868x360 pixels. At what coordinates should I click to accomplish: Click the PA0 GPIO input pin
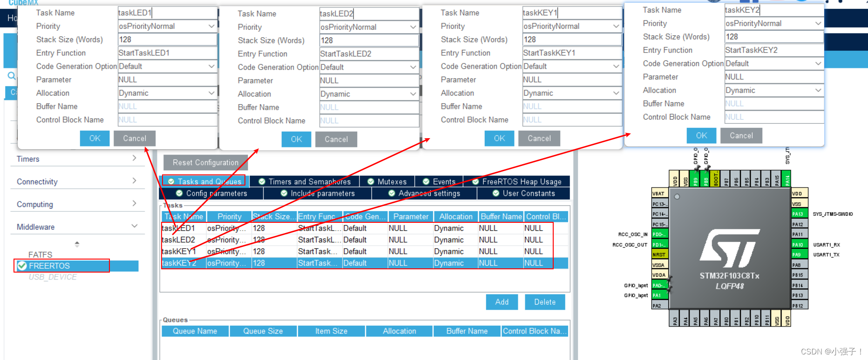tap(659, 285)
